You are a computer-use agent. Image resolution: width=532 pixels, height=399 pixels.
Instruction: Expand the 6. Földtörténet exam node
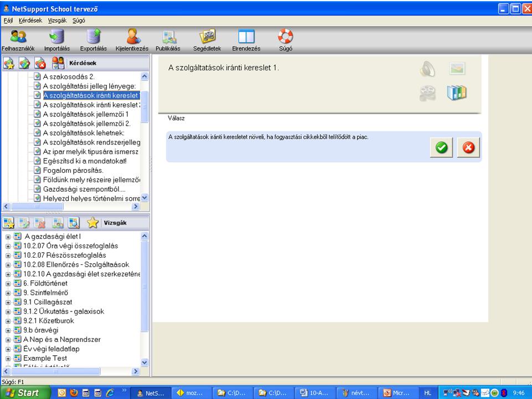pos(8,283)
